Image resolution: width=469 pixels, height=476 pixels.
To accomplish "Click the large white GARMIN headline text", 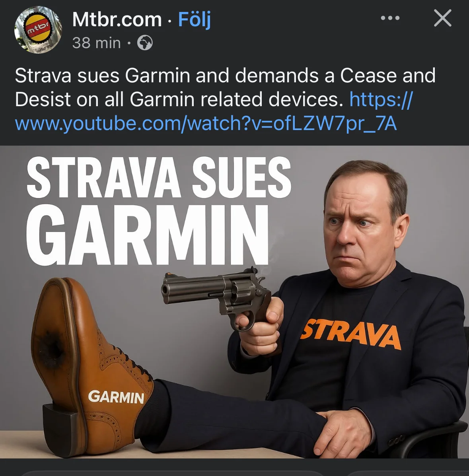I will pos(148,235).
